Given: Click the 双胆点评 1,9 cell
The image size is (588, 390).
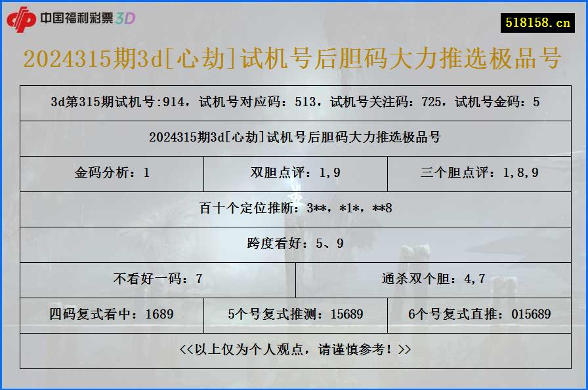Looking at the screenshot, I should pyautogui.click(x=294, y=174).
